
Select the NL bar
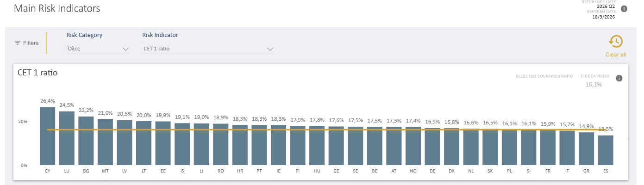[471, 147]
